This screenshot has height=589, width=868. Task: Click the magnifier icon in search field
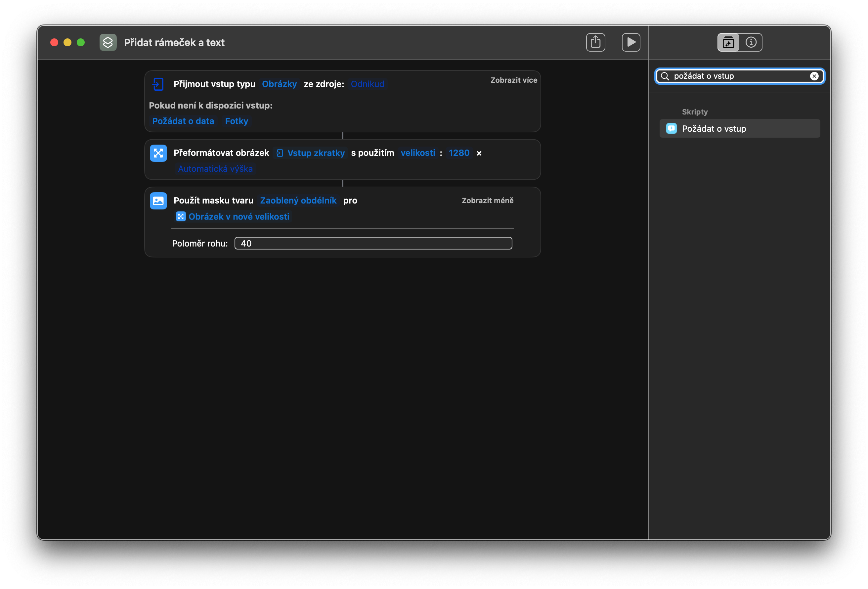pyautogui.click(x=665, y=76)
